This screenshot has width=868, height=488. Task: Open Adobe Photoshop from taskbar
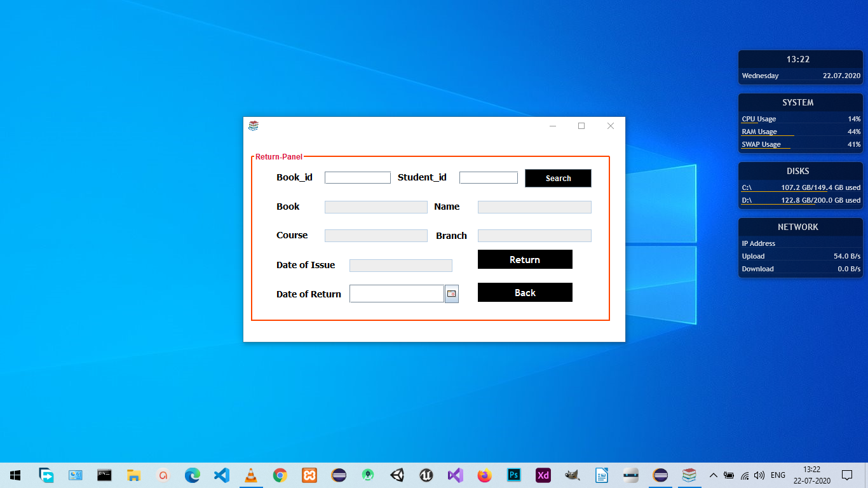(514, 475)
